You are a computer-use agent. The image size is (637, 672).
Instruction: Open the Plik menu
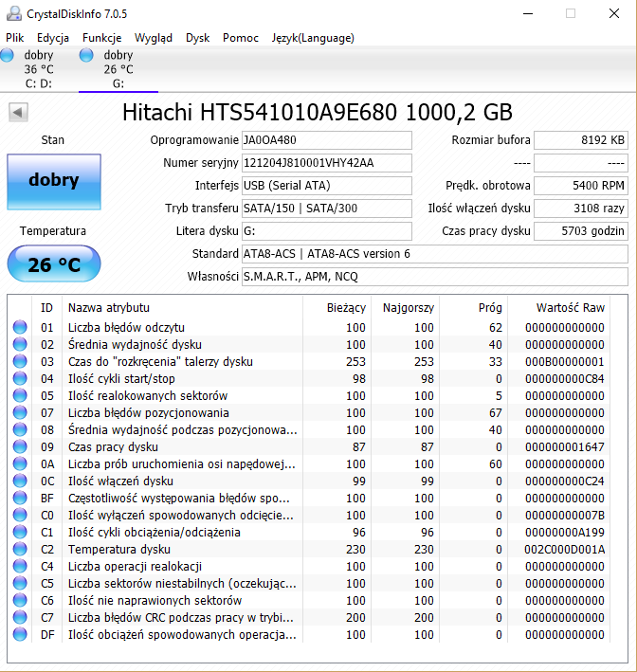(14, 38)
